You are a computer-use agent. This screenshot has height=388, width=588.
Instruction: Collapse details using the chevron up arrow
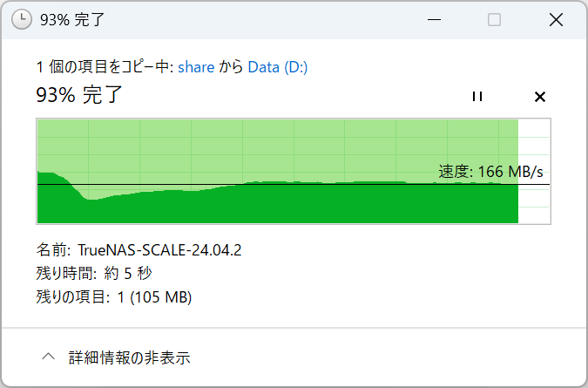coord(49,357)
